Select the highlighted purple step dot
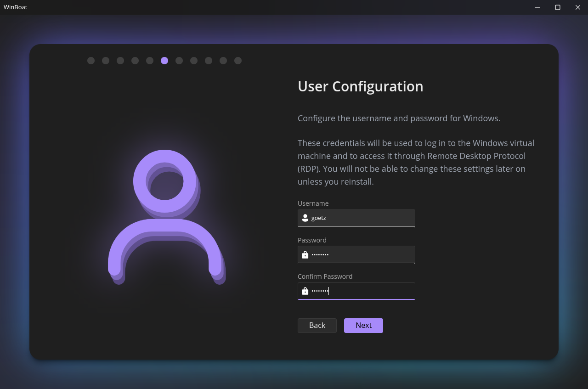This screenshot has height=389, width=588. pos(164,61)
